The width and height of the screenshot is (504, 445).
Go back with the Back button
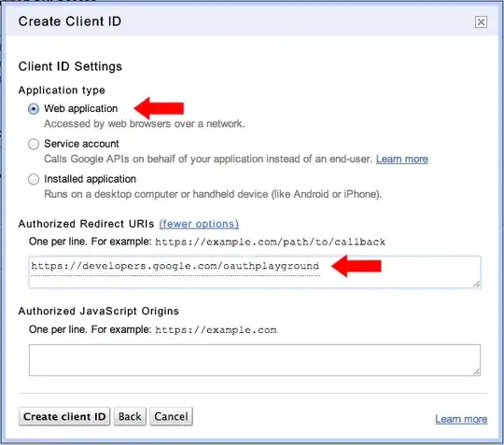(130, 416)
